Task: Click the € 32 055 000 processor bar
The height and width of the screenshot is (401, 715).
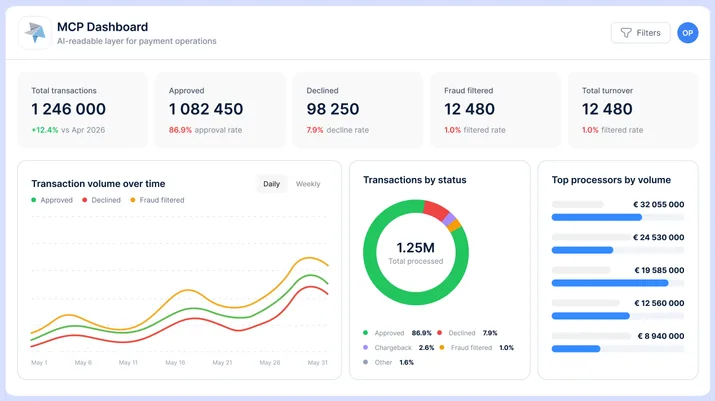Action: click(x=618, y=217)
